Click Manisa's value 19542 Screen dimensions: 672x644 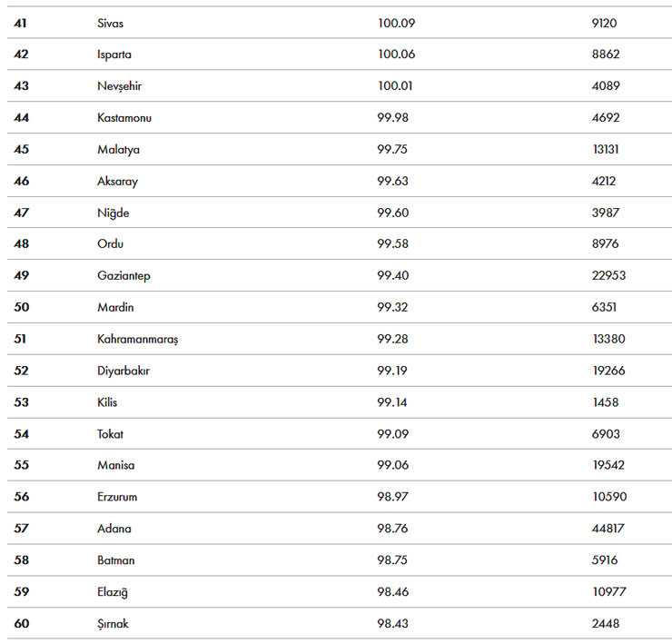click(x=608, y=465)
